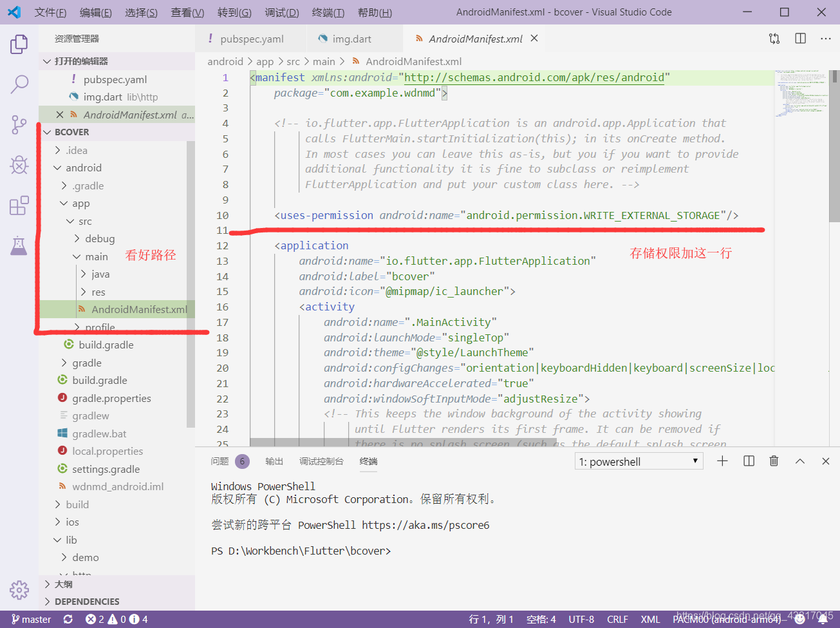This screenshot has width=840, height=628.
Task: Maximize the terminal panel with up chevron
Action: pyautogui.click(x=800, y=461)
